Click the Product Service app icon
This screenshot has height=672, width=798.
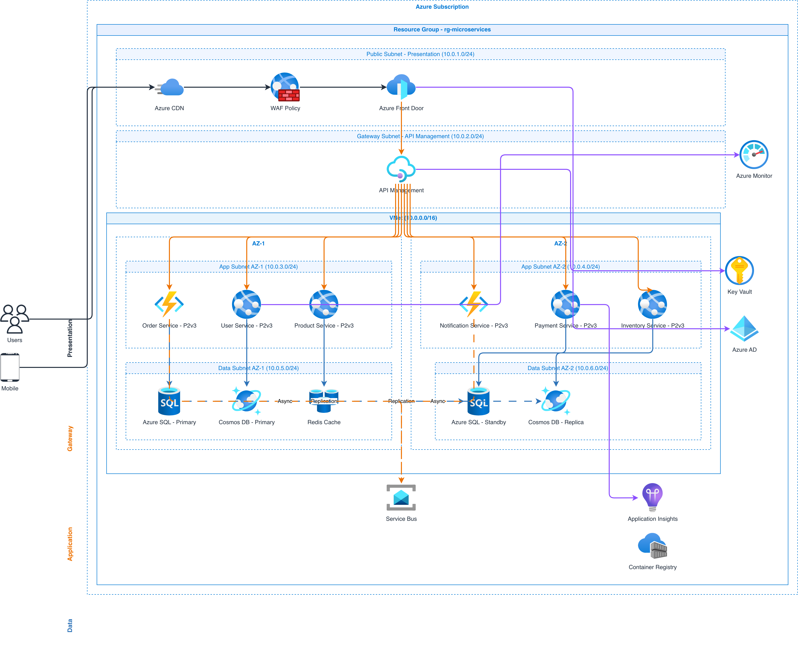click(324, 304)
